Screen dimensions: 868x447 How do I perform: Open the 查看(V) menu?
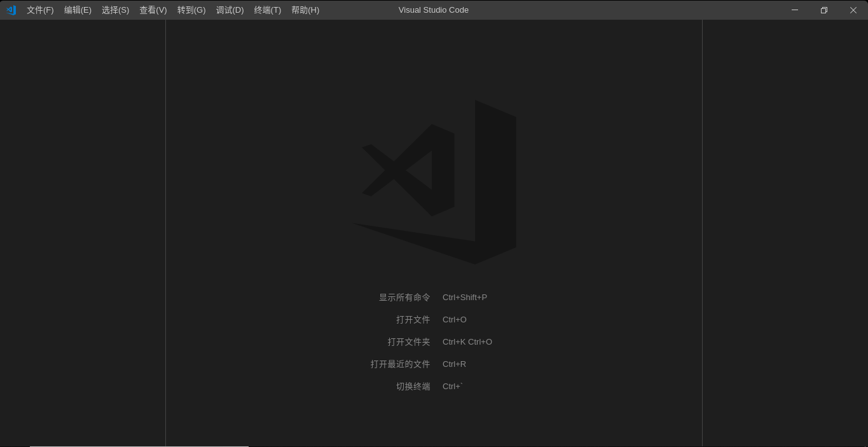pyautogui.click(x=153, y=10)
